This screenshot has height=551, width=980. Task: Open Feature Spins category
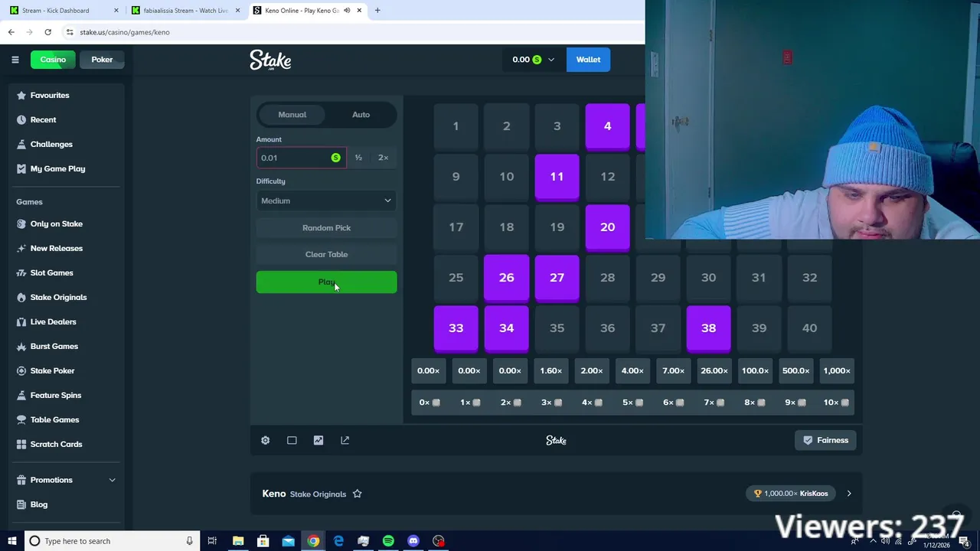55,395
